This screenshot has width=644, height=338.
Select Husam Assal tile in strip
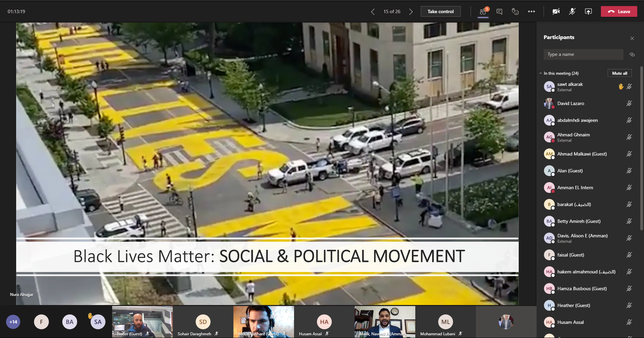(324, 322)
